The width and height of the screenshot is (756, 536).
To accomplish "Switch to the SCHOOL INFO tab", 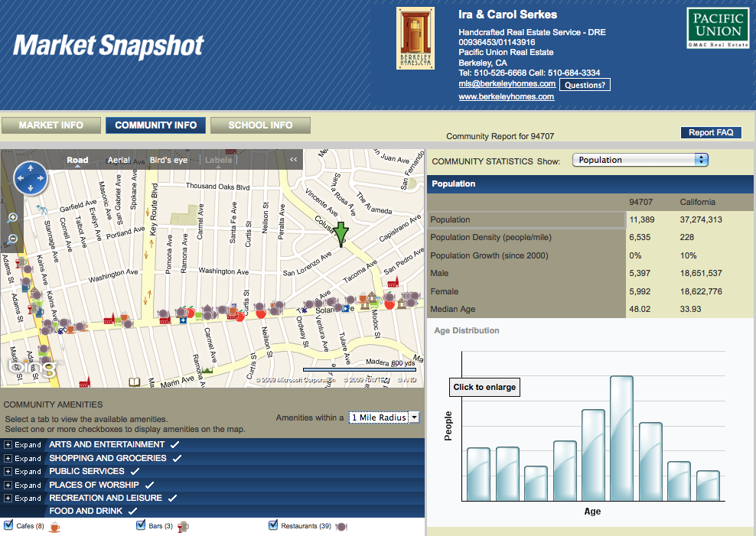I will 262,125.
